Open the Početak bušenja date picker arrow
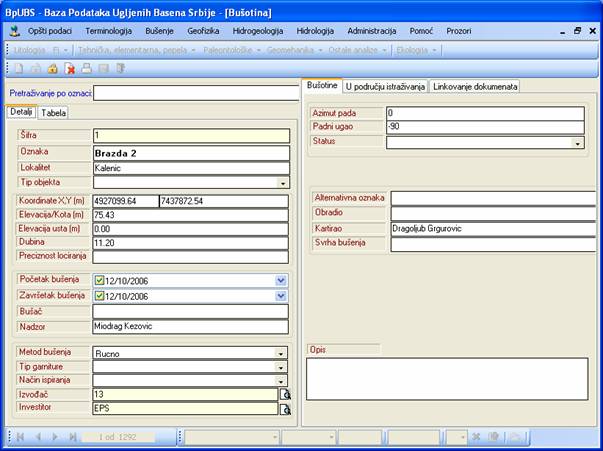Viewport: 603px width, 451px height. tap(281, 280)
